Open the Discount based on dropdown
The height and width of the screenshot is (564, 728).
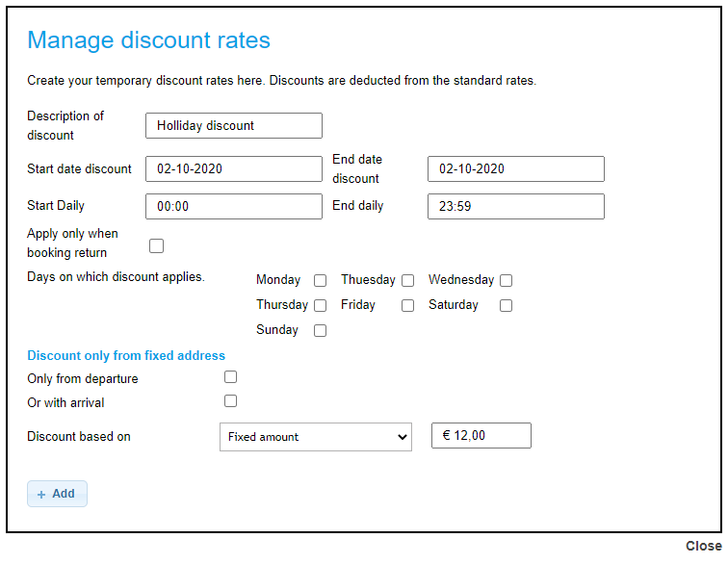(316, 437)
